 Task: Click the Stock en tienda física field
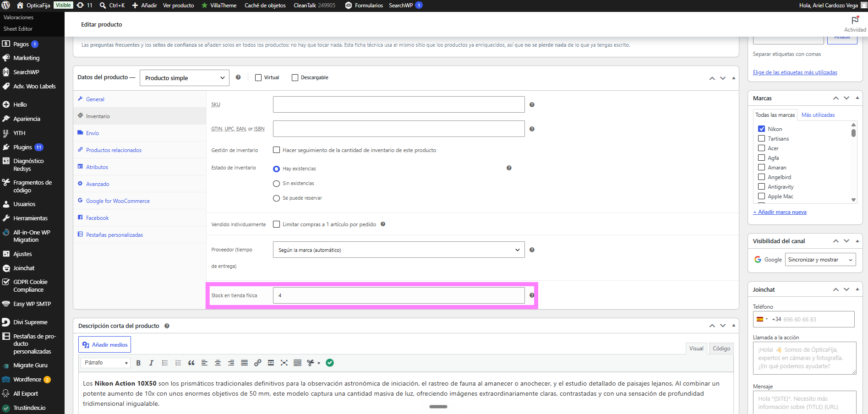399,295
